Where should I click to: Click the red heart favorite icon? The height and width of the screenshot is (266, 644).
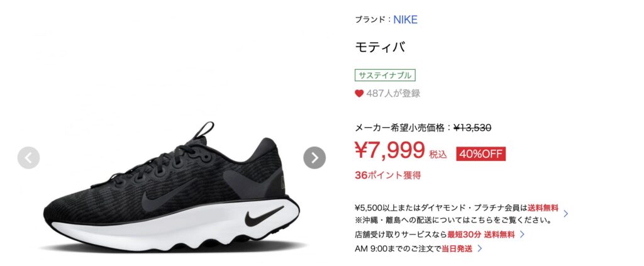[359, 94]
